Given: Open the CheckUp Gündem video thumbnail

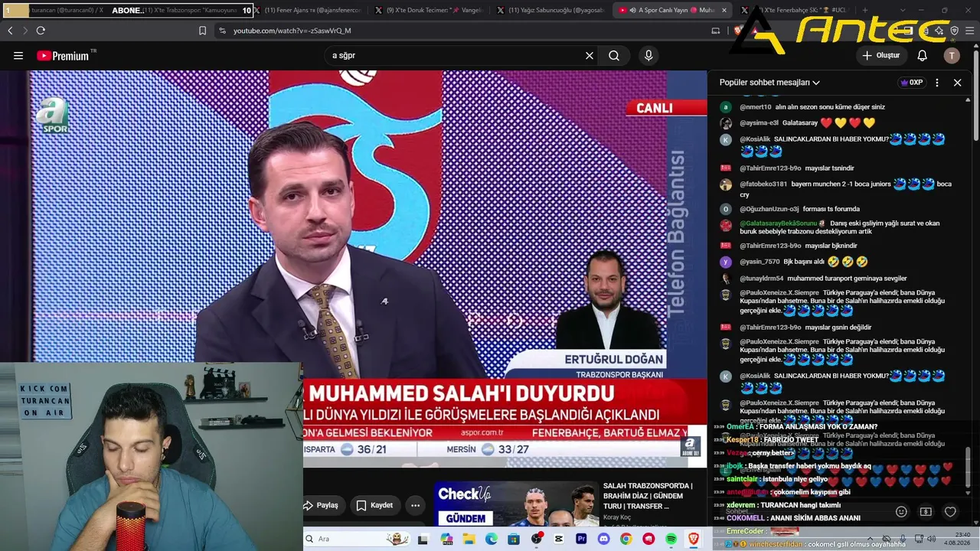Looking at the screenshot, I should pos(517,504).
